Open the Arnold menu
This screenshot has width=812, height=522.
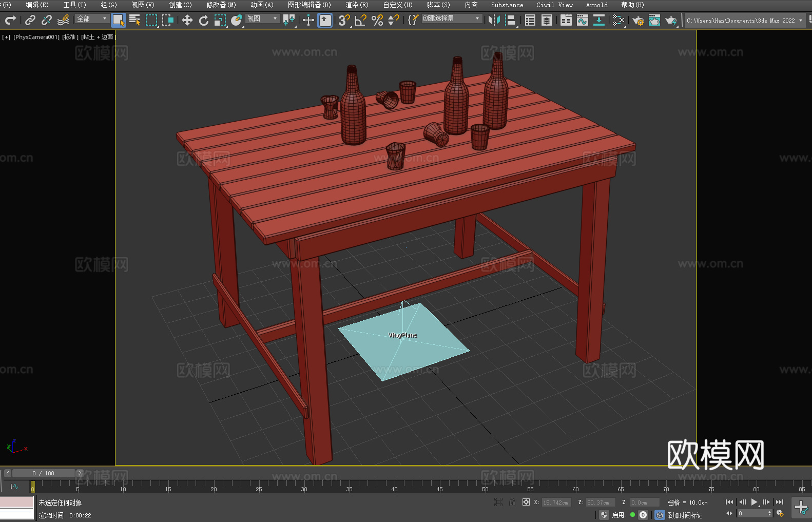(596, 5)
